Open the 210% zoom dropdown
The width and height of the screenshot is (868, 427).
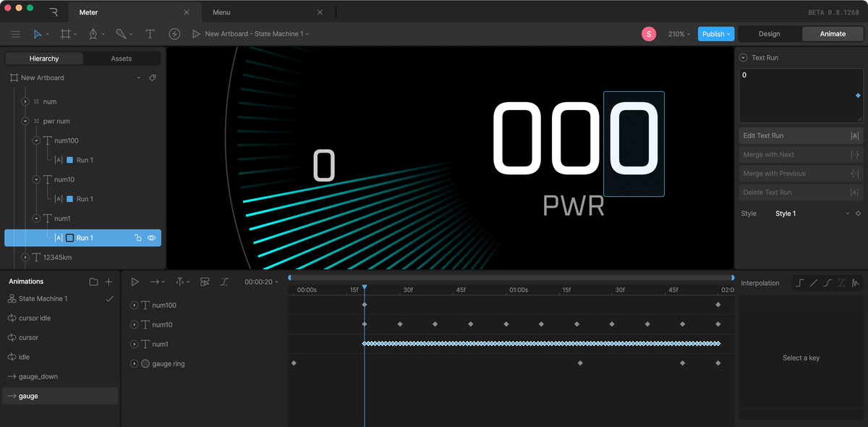[678, 33]
